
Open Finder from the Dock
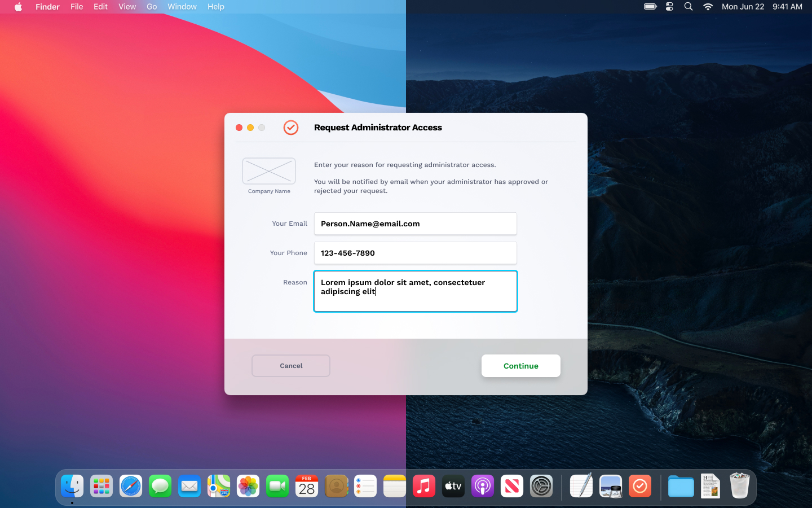pyautogui.click(x=72, y=486)
